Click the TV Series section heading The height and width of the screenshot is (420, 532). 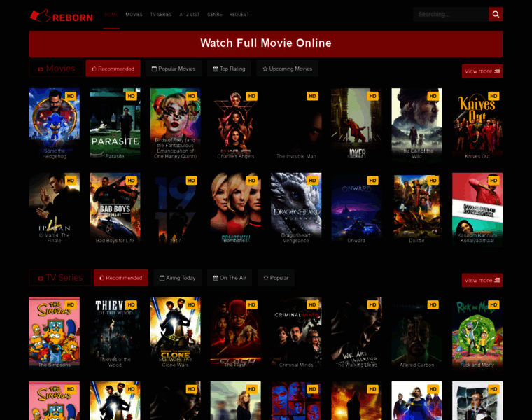60,278
